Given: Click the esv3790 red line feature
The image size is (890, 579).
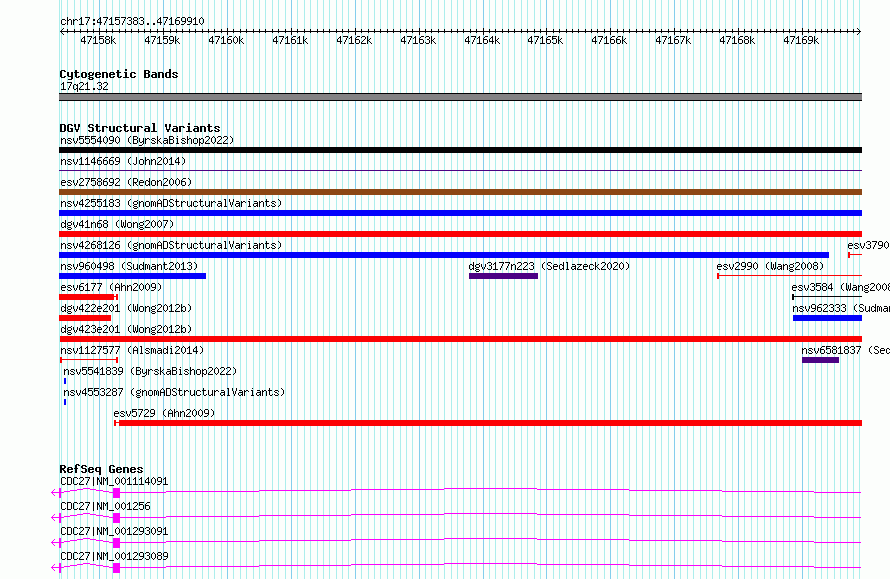Looking at the screenshot, I should point(855,255).
